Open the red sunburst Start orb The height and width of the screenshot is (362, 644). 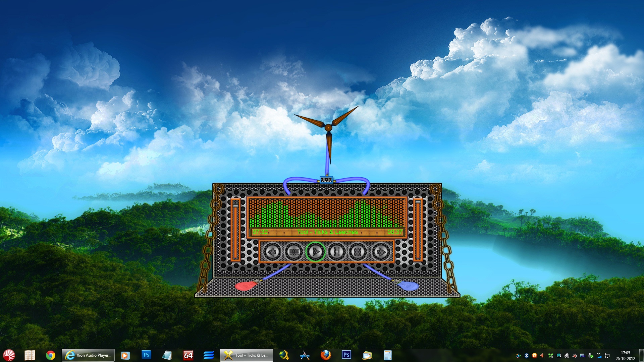point(9,355)
